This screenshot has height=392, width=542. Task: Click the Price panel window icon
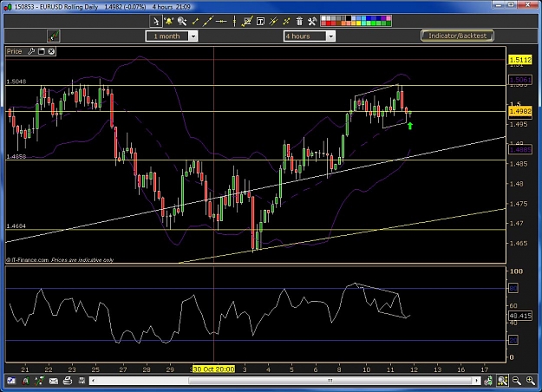point(42,51)
